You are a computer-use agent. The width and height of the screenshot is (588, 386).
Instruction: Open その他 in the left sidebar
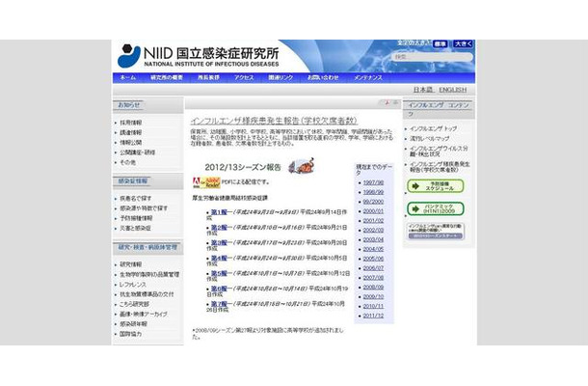(127, 162)
